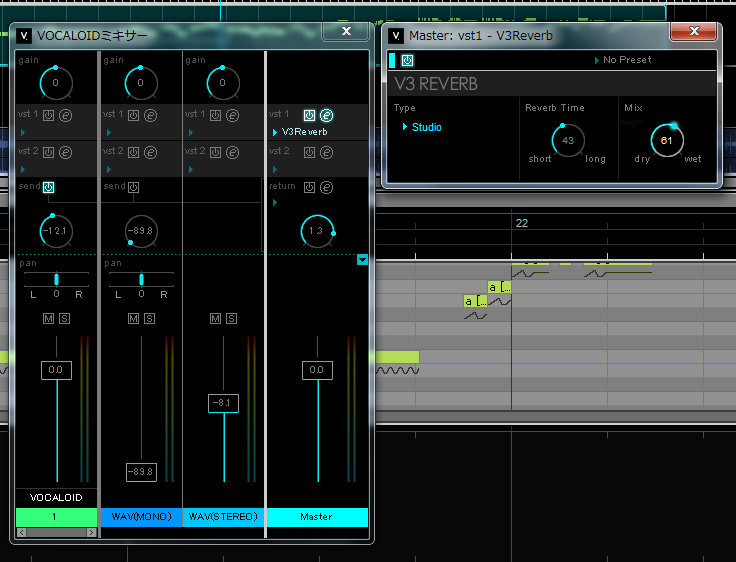The image size is (736, 562).
Task: Toggle V3 Reverb plugin bypass power icon
Action: coord(407,60)
